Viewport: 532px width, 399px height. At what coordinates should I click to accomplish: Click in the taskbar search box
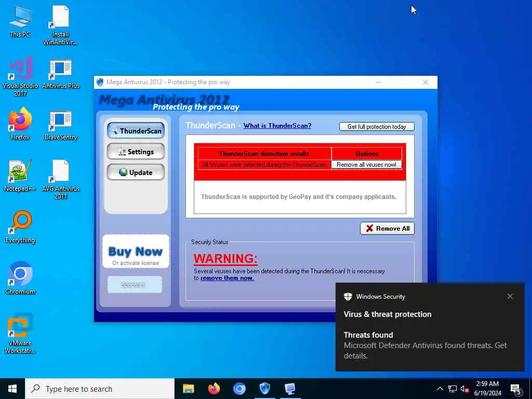click(100, 389)
